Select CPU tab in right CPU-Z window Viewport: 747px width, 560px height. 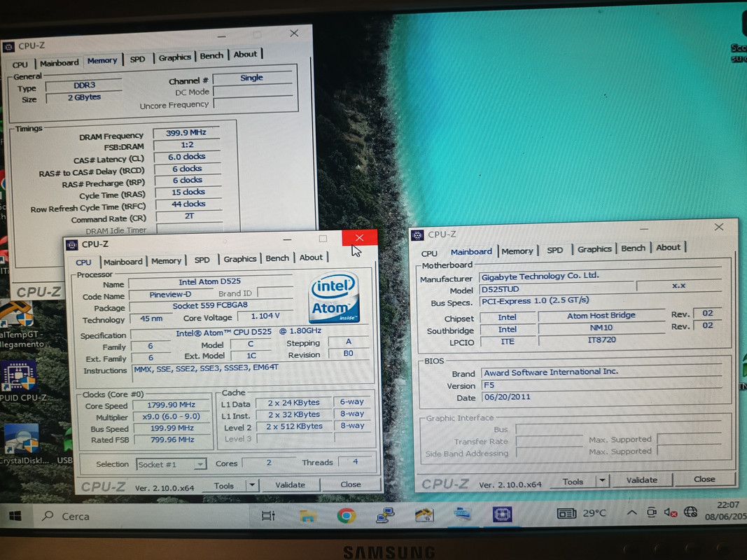coord(428,253)
